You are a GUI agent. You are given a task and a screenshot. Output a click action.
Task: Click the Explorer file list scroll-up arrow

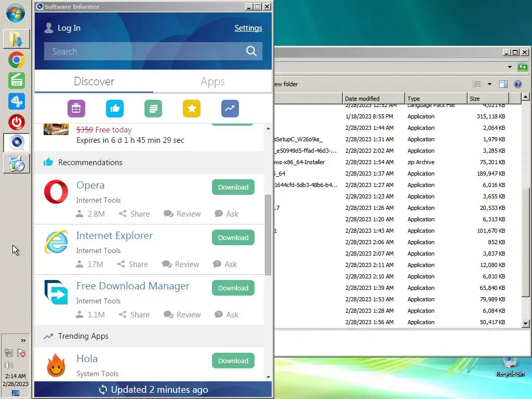pos(526,97)
